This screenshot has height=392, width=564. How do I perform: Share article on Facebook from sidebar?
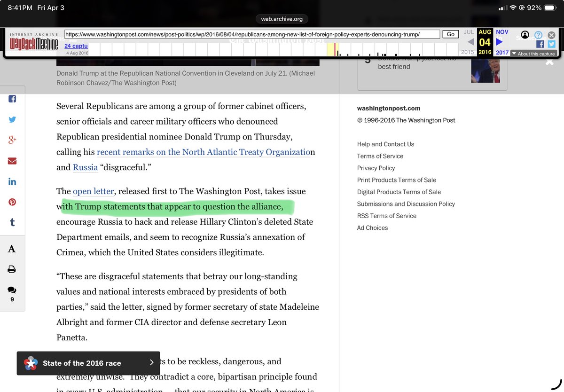pyautogui.click(x=12, y=99)
